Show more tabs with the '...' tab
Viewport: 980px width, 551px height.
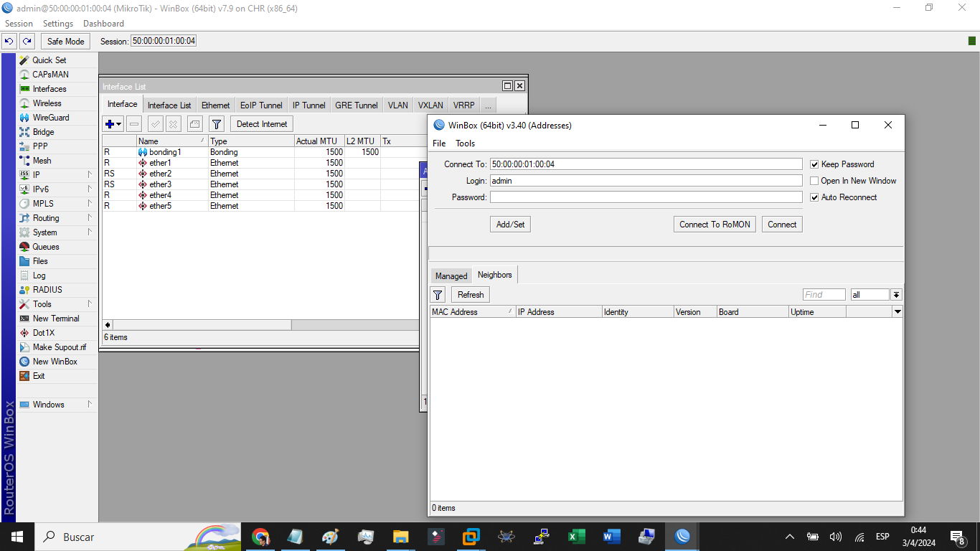(488, 105)
